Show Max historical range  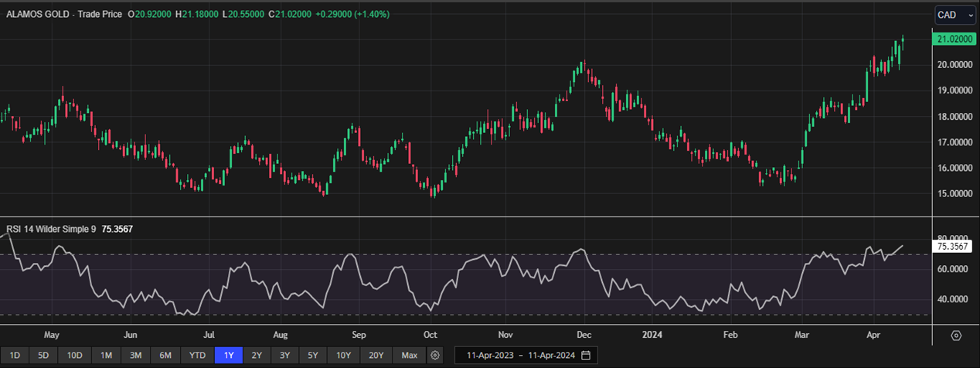[x=410, y=355]
